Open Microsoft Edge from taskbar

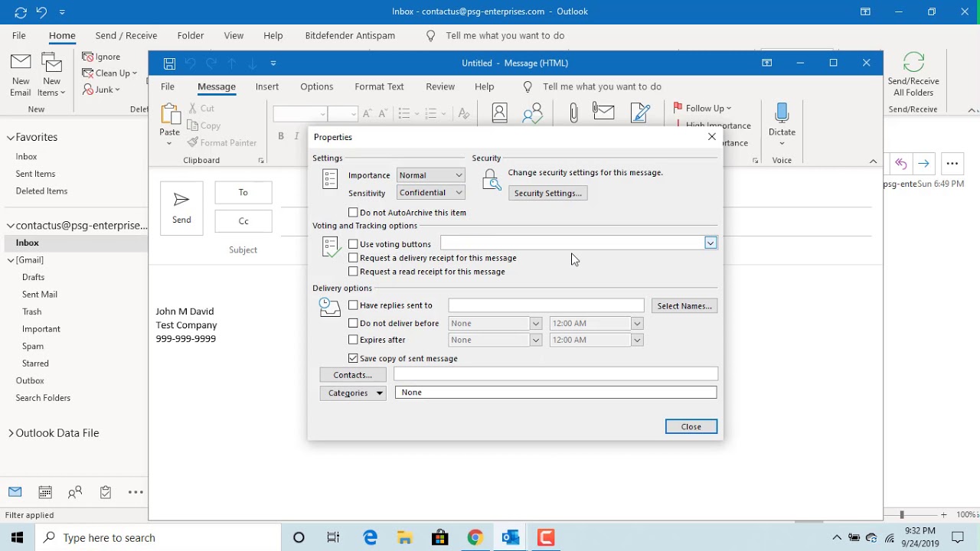pos(371,538)
